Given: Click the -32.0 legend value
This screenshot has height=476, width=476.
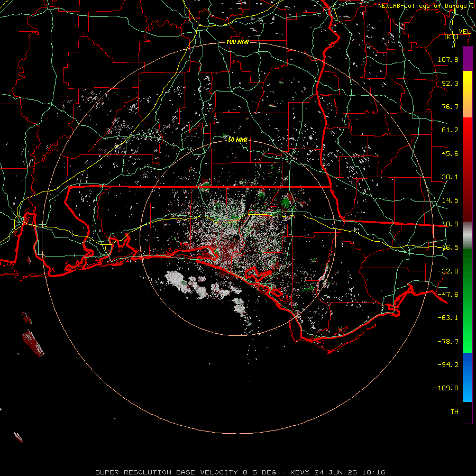Looking at the screenshot, I should (x=448, y=271).
